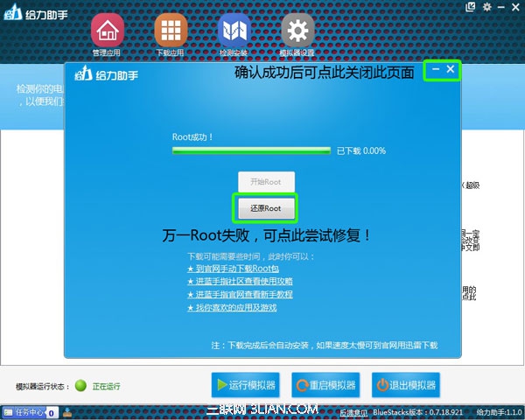This screenshot has width=525, height=420.
Task: Open link 进蓝手指社区查看使用攻略
Action: tap(240, 282)
